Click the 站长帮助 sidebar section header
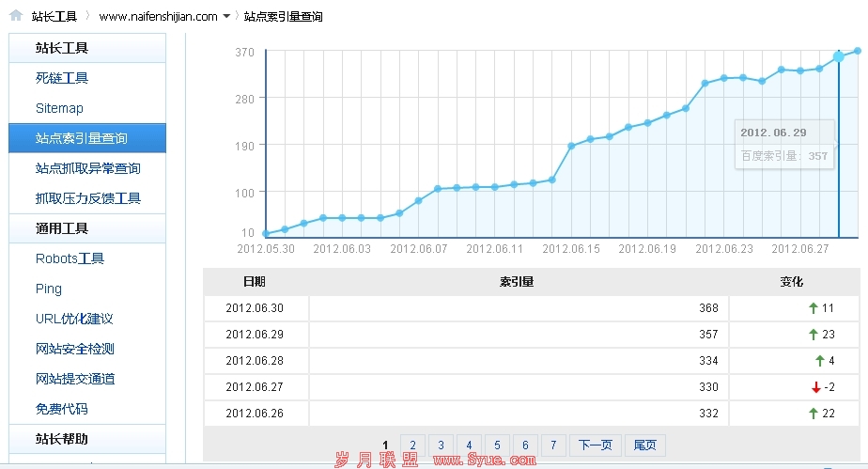The image size is (868, 469). [87, 439]
